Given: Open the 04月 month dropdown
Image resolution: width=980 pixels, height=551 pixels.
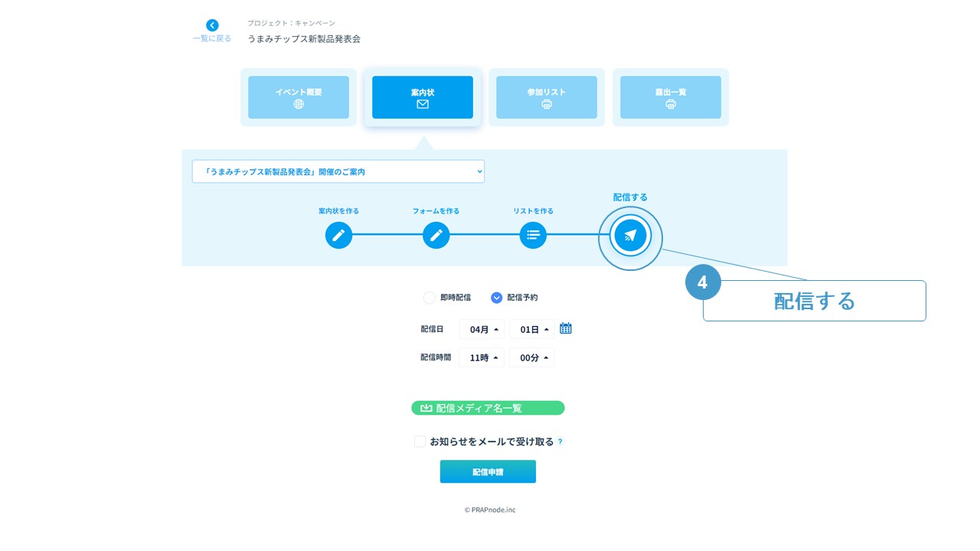Looking at the screenshot, I should [x=482, y=329].
